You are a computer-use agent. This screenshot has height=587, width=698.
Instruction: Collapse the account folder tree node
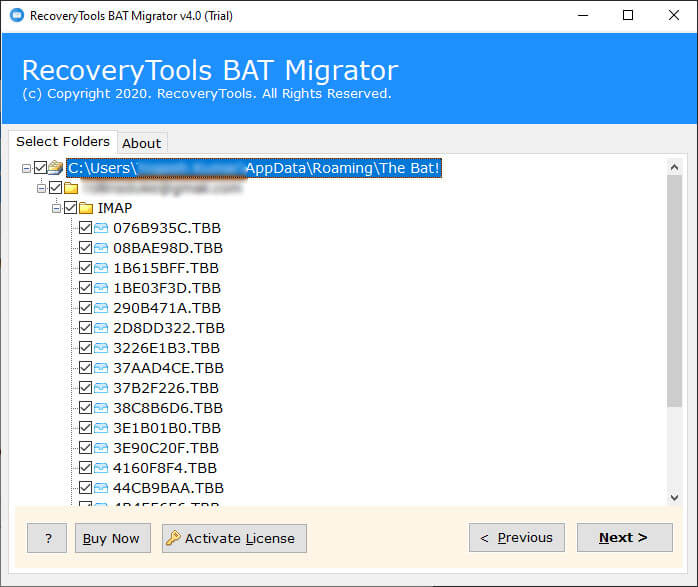tap(41, 189)
